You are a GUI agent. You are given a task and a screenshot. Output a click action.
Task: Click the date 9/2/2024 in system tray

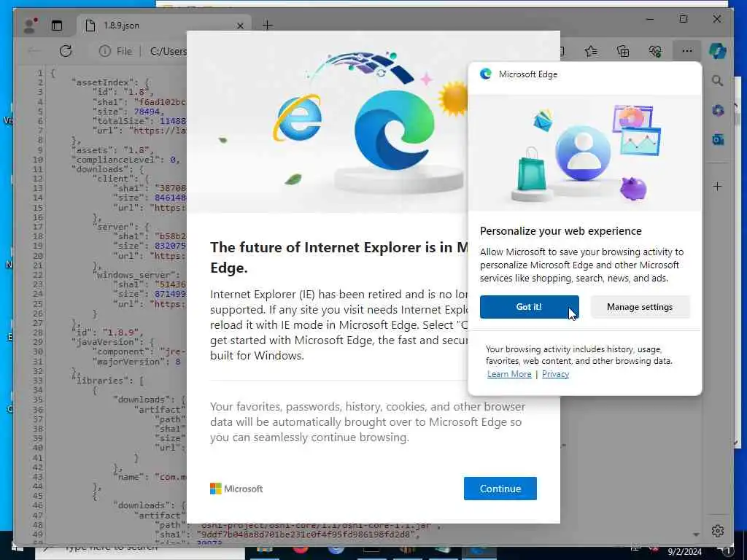click(684, 552)
